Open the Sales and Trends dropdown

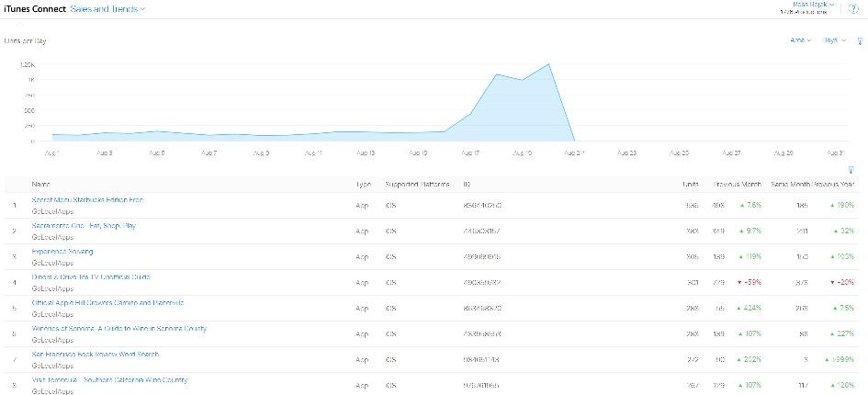coord(108,9)
